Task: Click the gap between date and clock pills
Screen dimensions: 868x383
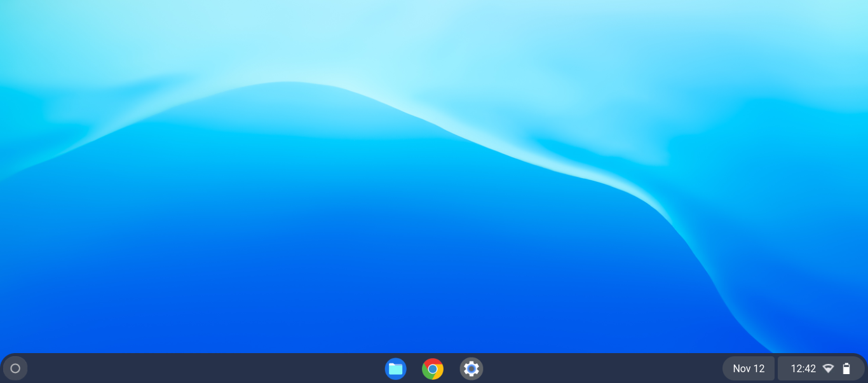Action: click(776, 368)
